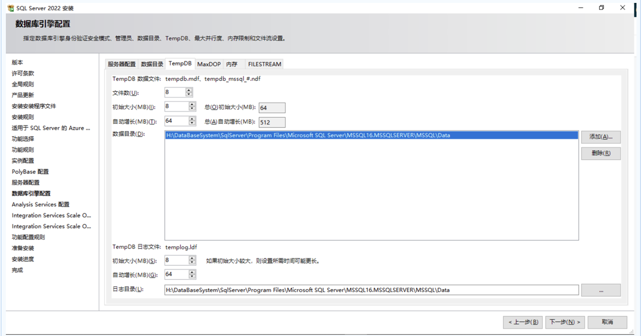Click the PolyBase 配置 step
The image size is (644, 336).
tap(30, 171)
